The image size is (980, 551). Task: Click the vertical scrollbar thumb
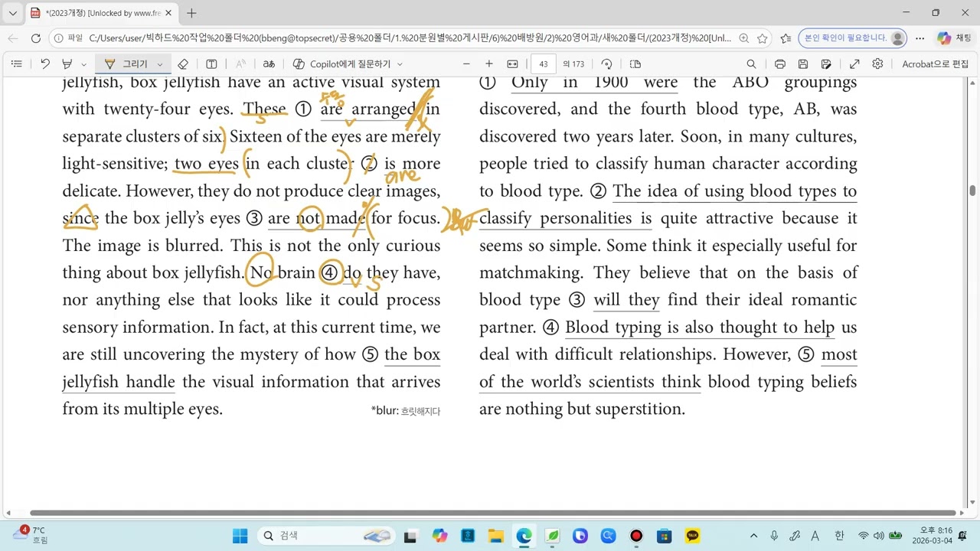click(x=973, y=191)
